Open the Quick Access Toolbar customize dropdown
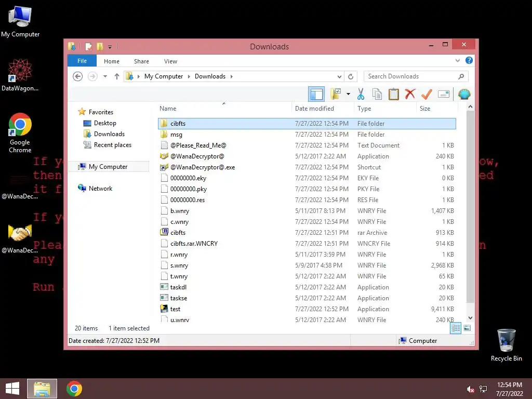The image size is (532, 399). 110,47
